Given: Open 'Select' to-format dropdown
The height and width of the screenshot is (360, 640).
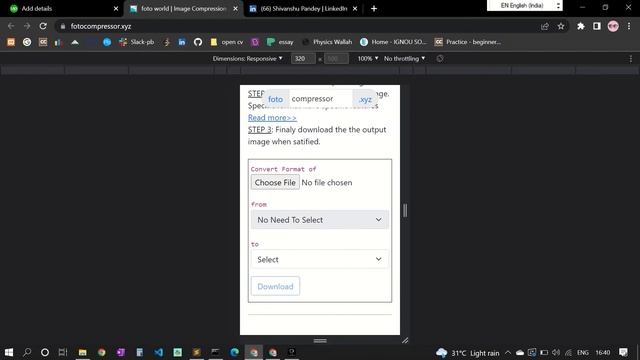Looking at the screenshot, I should 320,259.
